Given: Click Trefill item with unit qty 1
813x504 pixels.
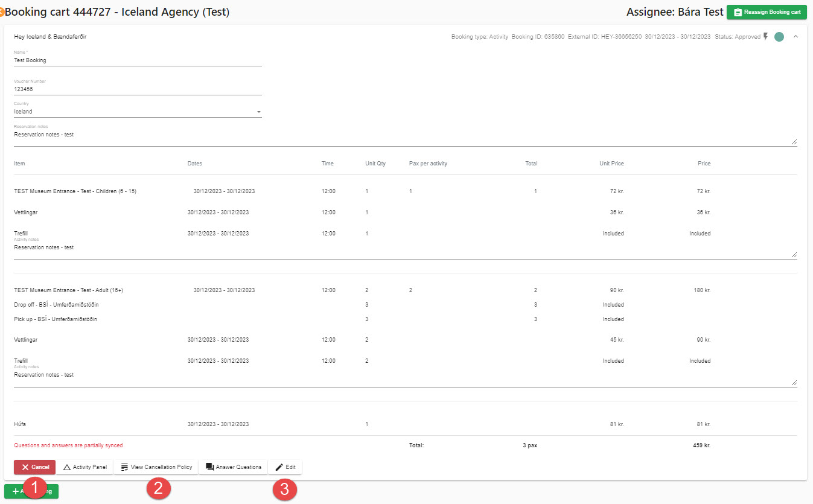Looking at the screenshot, I should 21,234.
